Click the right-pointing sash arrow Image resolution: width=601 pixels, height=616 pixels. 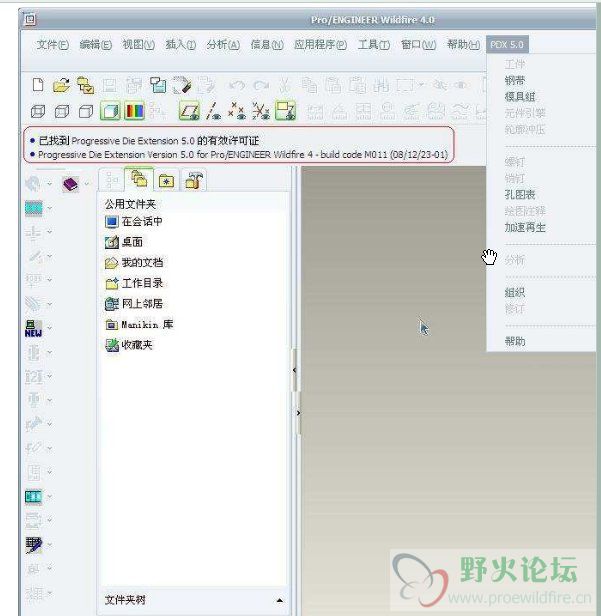[298, 413]
